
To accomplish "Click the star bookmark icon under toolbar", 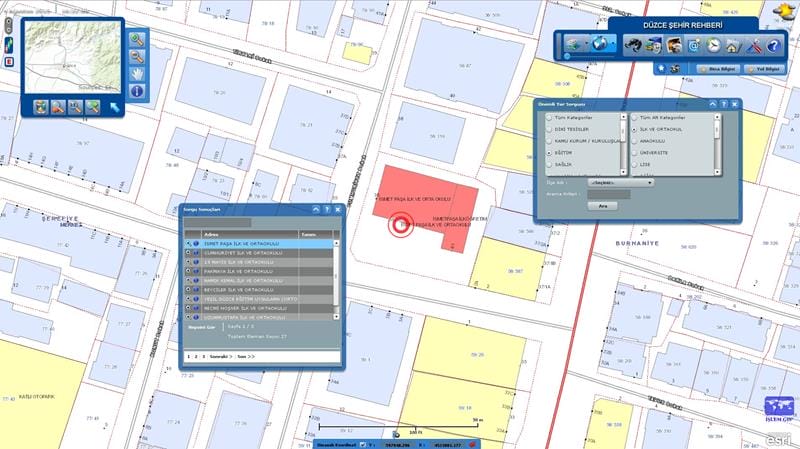I will click(x=661, y=68).
